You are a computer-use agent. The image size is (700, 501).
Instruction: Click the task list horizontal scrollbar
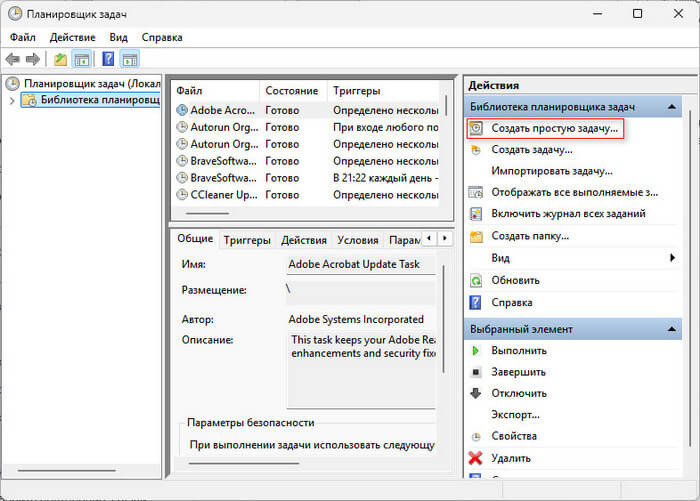point(208,213)
